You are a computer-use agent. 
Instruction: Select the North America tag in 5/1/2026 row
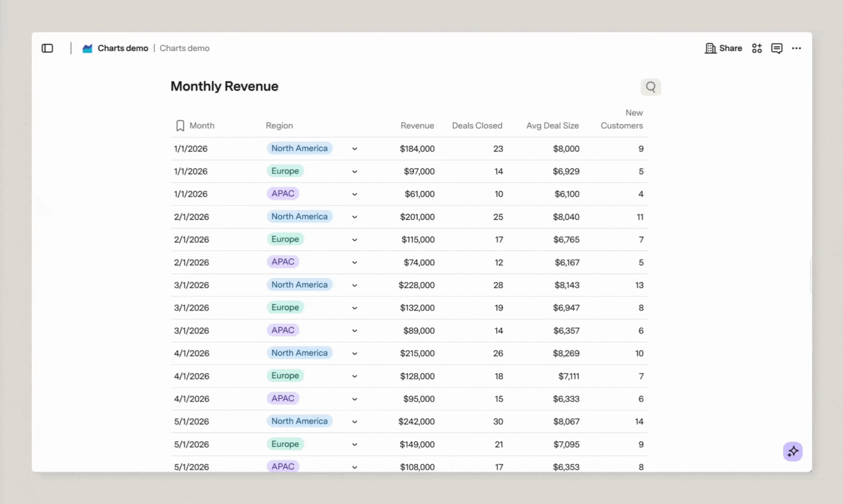click(x=300, y=421)
